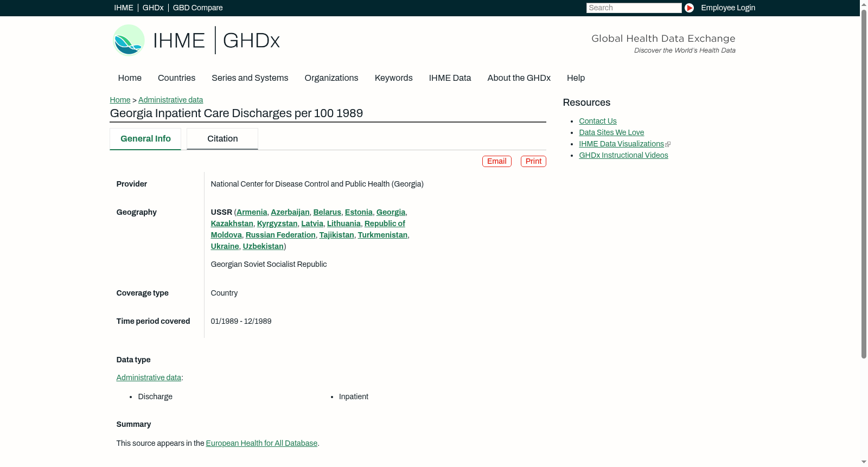Open the Lithuania geography link

tap(344, 224)
